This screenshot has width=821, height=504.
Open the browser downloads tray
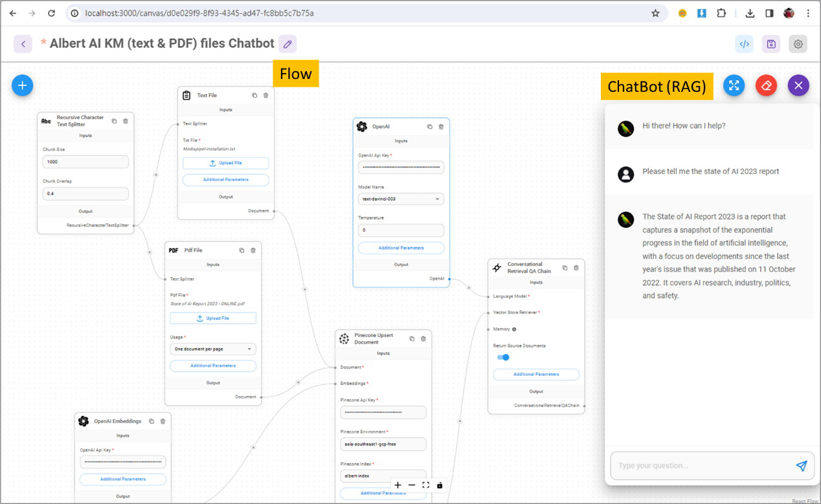pos(750,13)
